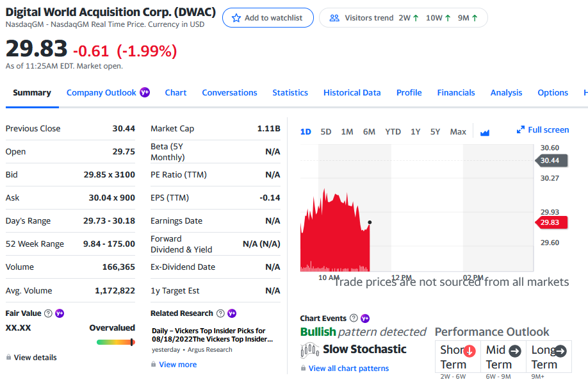Go to the Statistics tab
This screenshot has height=380, width=588.
(290, 93)
